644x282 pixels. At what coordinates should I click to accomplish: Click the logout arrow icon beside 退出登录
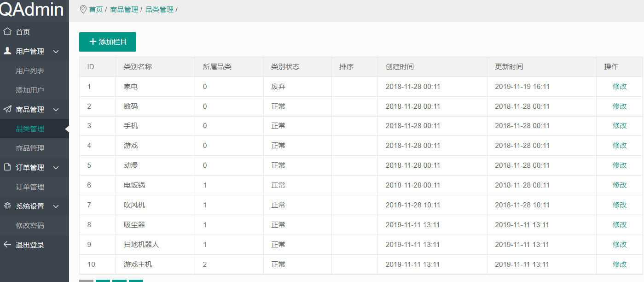6,245
